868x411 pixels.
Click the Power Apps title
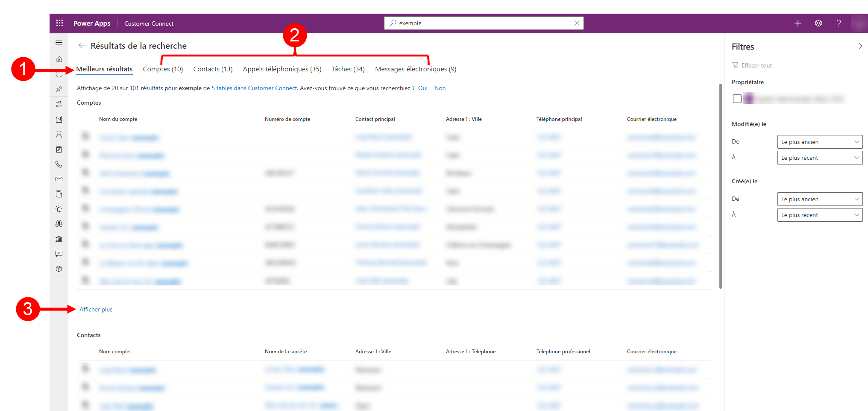(92, 23)
